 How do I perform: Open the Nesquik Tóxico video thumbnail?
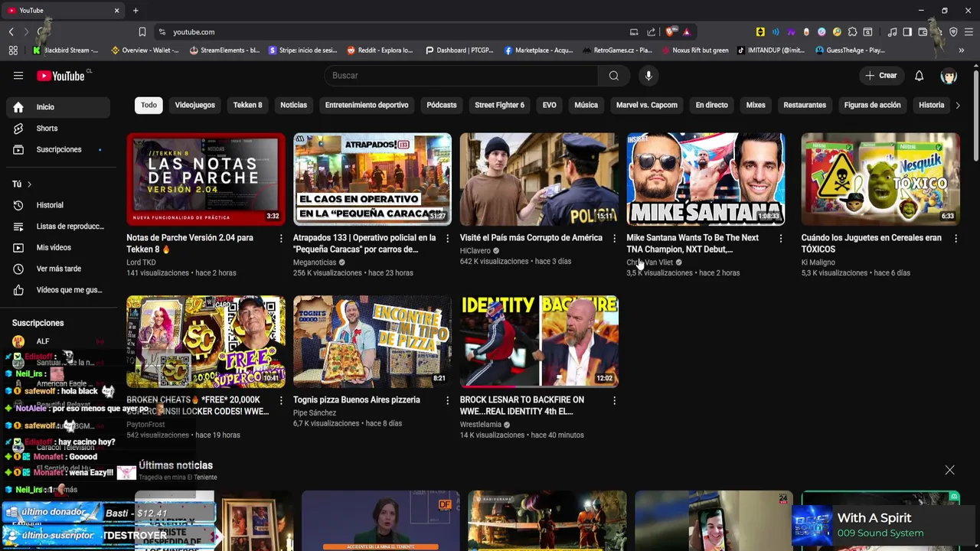(x=880, y=179)
